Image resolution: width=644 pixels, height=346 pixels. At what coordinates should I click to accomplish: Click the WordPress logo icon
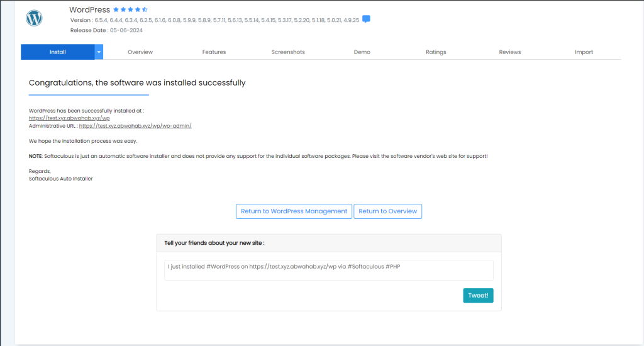pos(33,18)
